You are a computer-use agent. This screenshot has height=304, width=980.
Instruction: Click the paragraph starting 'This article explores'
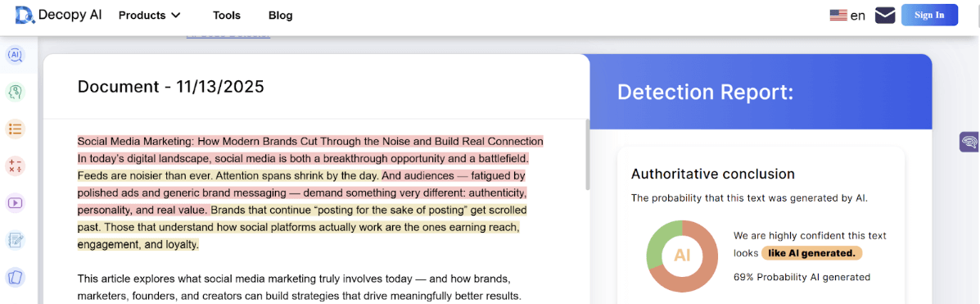pyautogui.click(x=300, y=287)
